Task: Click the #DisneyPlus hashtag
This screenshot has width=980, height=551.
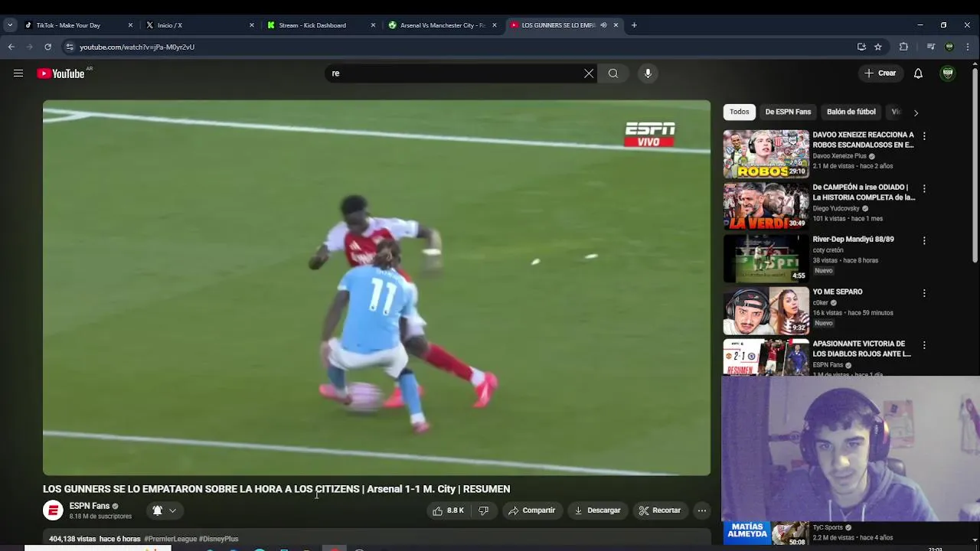Action: click(x=219, y=539)
